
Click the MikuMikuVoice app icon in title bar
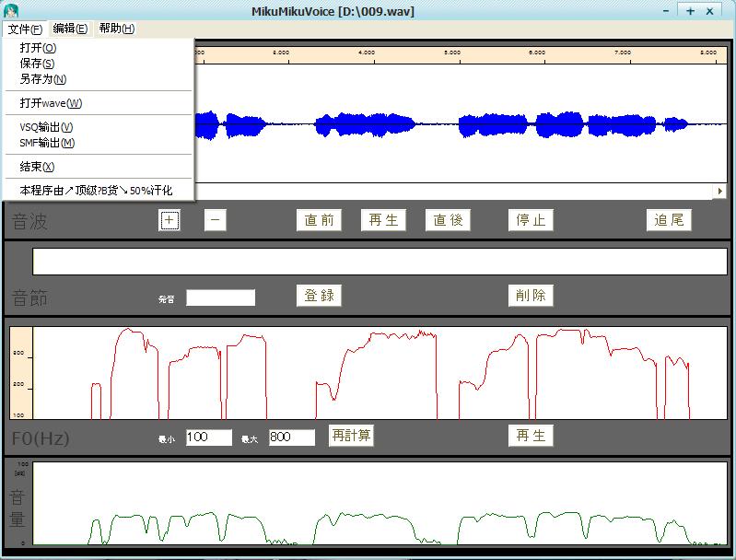click(10, 10)
